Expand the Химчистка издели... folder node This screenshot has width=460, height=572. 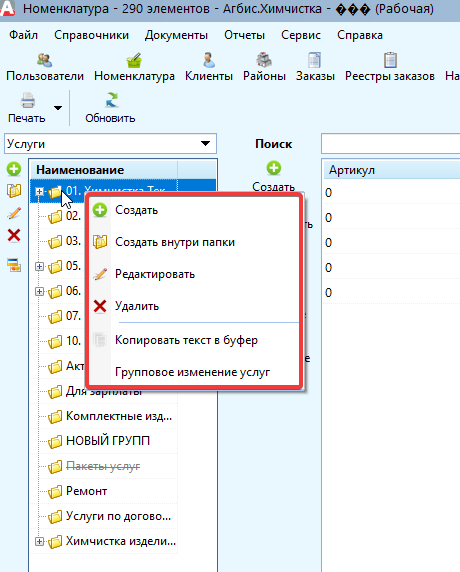pos(39,542)
